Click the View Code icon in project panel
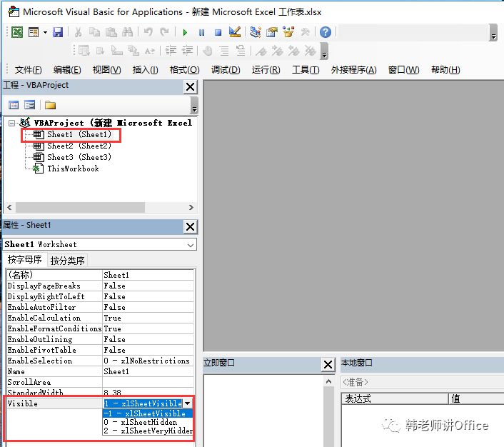504x447 pixels. click(14, 105)
